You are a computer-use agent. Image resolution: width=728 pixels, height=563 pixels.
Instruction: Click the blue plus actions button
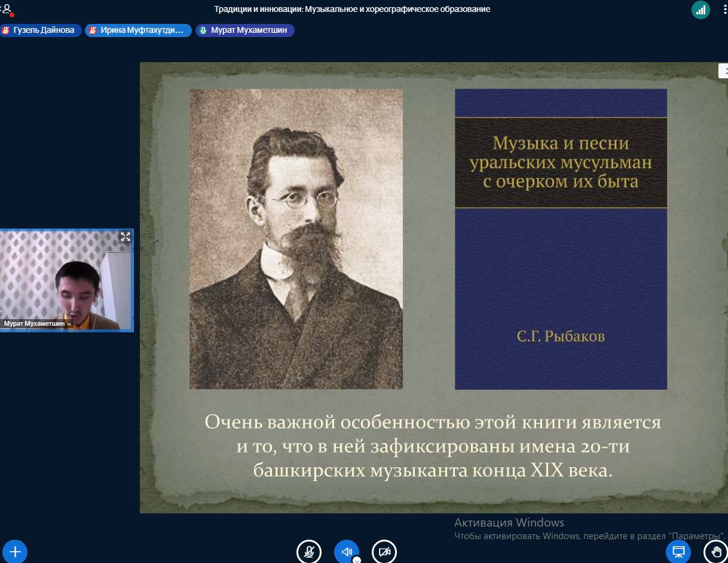pos(15,552)
